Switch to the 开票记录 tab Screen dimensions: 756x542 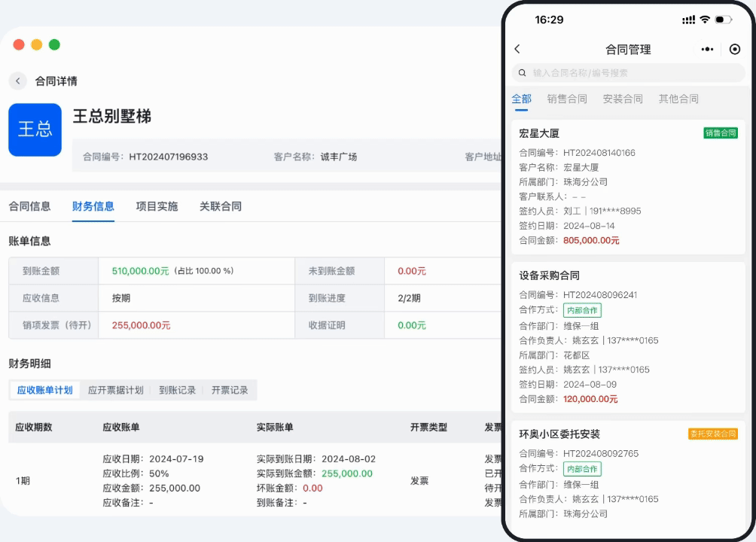232,390
